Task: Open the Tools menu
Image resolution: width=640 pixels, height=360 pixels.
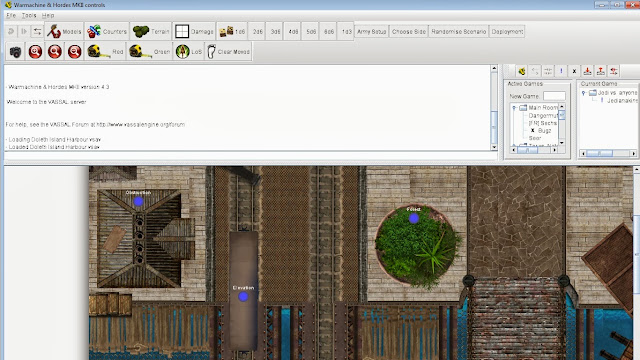Action: (x=29, y=16)
